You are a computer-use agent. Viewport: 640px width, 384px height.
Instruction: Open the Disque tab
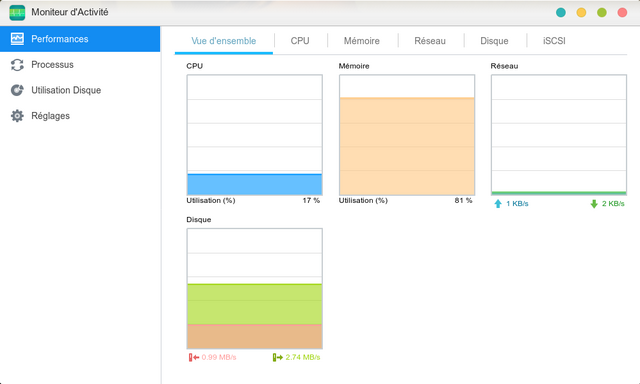494,41
